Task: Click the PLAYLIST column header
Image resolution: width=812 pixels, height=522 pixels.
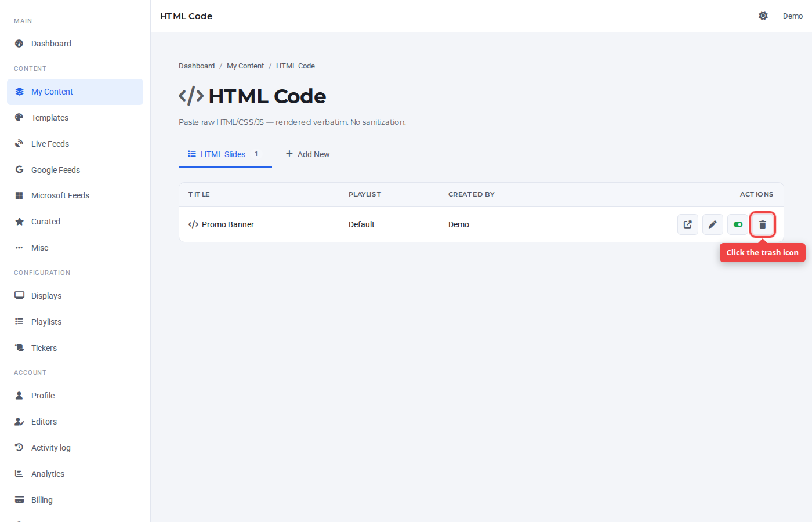Action: click(365, 194)
